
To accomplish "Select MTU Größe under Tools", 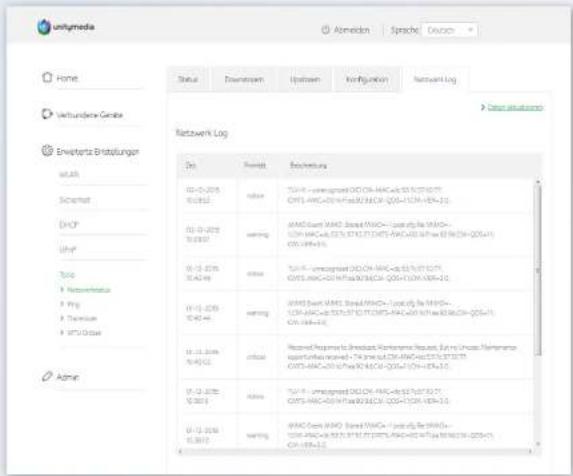I will pos(84,333).
